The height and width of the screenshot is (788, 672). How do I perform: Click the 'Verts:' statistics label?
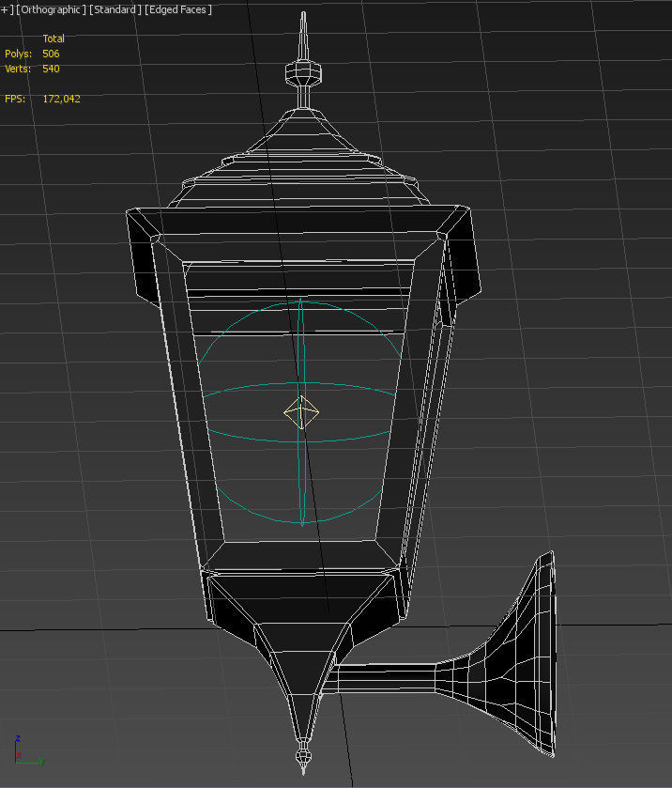(18, 69)
